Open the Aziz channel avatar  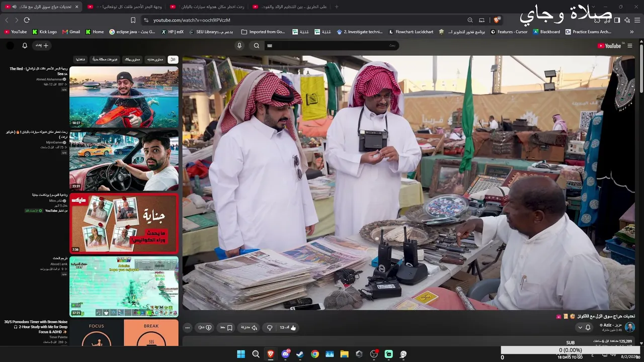(x=629, y=327)
